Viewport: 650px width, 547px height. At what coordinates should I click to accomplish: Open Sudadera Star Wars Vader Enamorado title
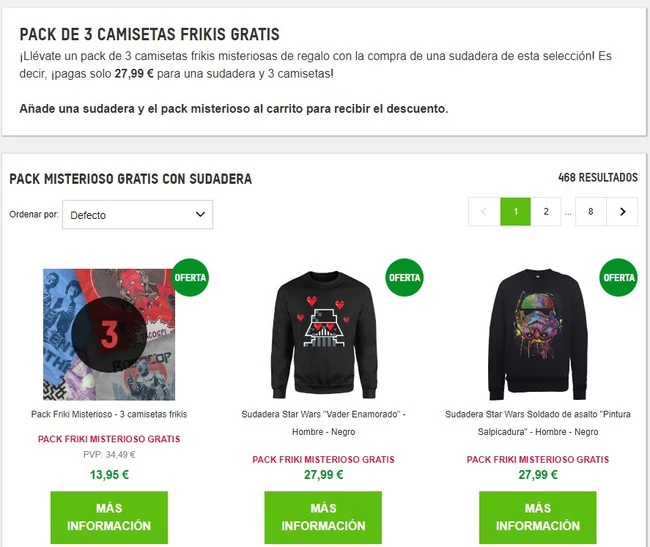coord(323,423)
